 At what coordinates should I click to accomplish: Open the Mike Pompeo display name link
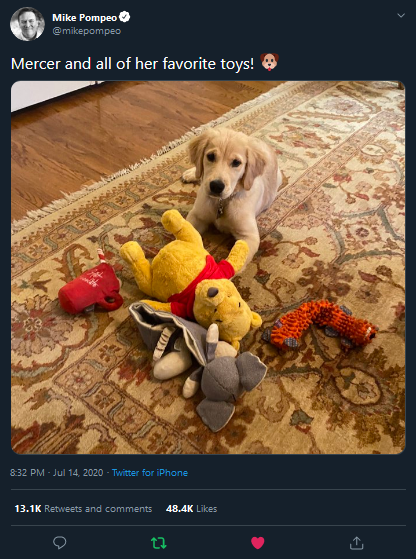[84, 17]
